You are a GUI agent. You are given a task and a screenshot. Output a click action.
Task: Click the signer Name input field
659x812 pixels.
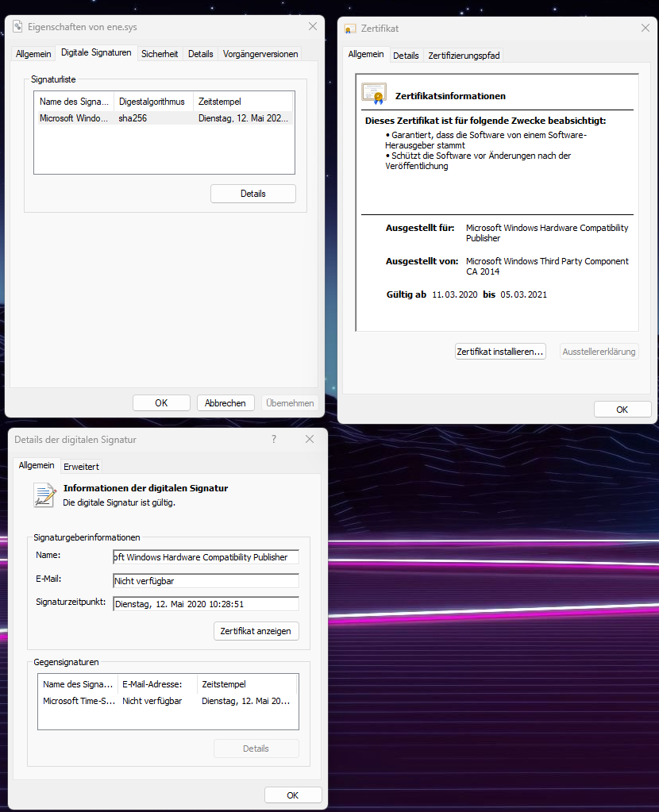(206, 557)
